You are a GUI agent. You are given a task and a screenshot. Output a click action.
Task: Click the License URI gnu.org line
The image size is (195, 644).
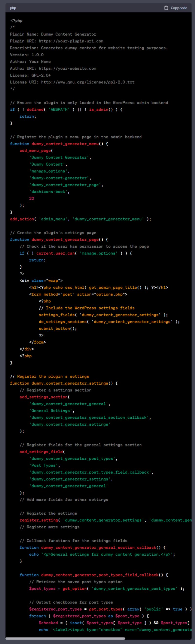click(72, 82)
